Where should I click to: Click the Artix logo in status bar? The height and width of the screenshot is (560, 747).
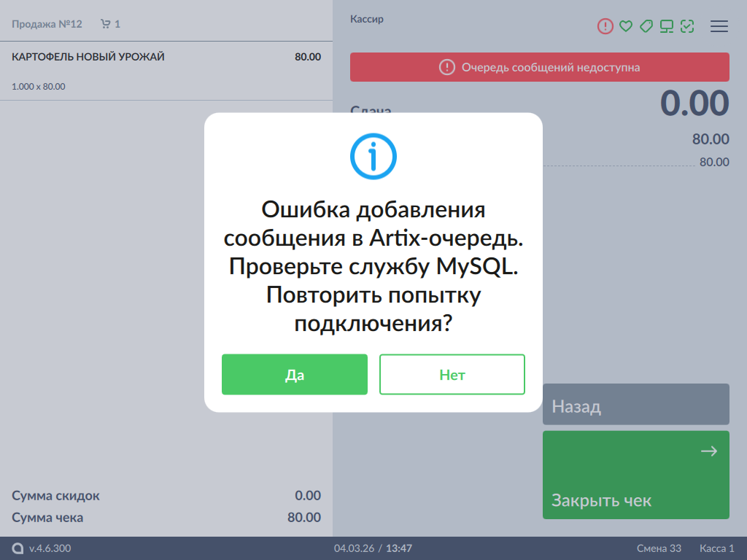coord(18,548)
